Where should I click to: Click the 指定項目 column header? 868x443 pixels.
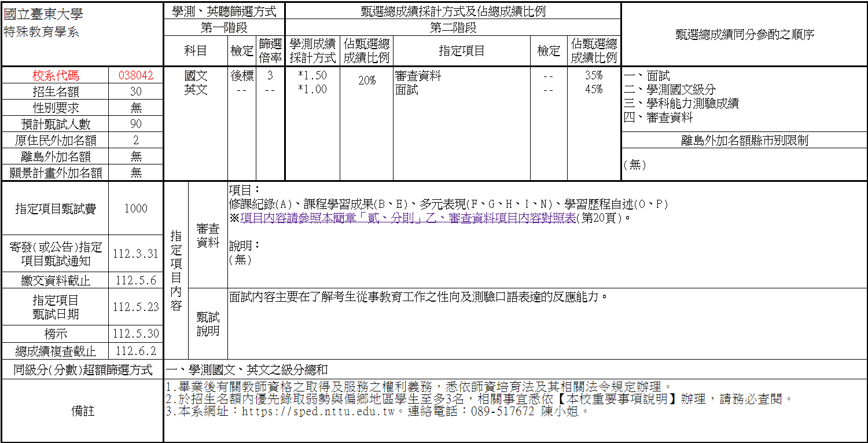462,51
